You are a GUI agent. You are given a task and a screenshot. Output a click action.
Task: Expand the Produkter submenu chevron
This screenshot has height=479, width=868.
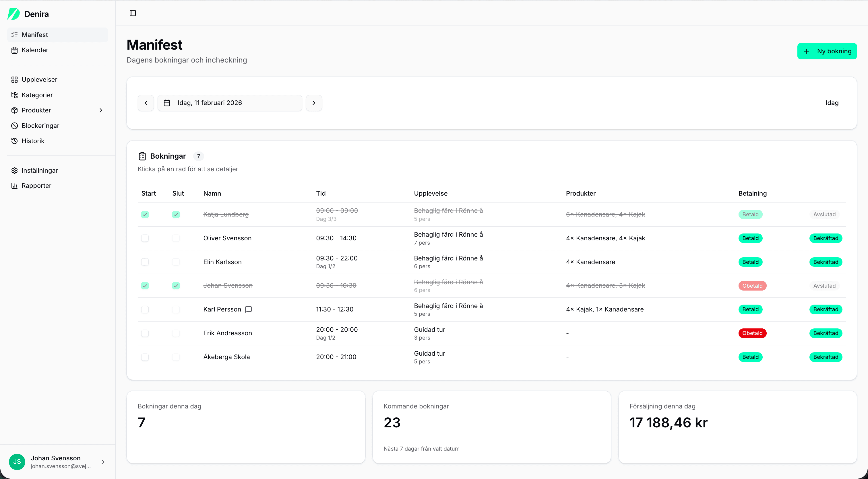coord(101,110)
